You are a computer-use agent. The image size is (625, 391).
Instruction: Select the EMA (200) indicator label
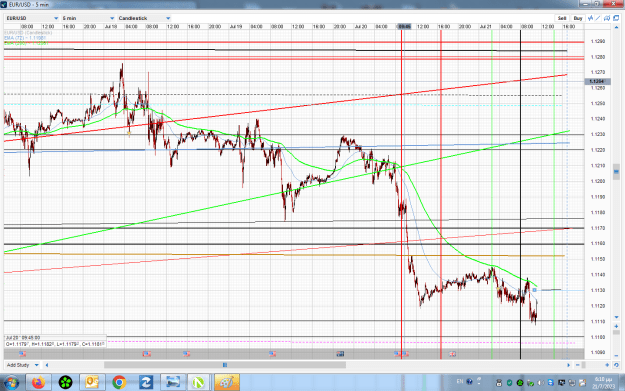(26, 43)
